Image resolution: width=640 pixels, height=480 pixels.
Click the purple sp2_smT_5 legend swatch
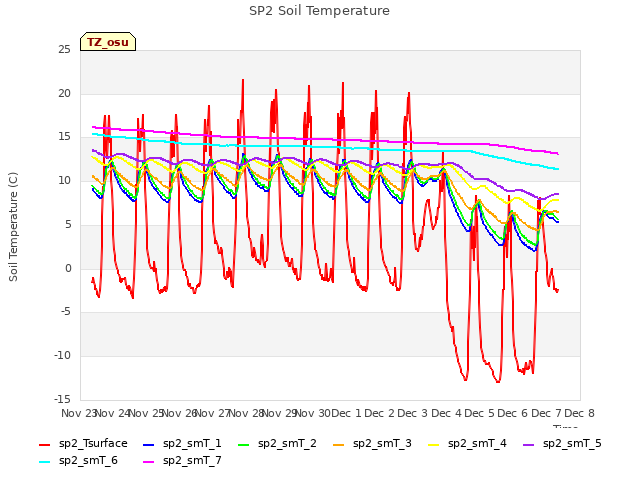click(x=529, y=444)
